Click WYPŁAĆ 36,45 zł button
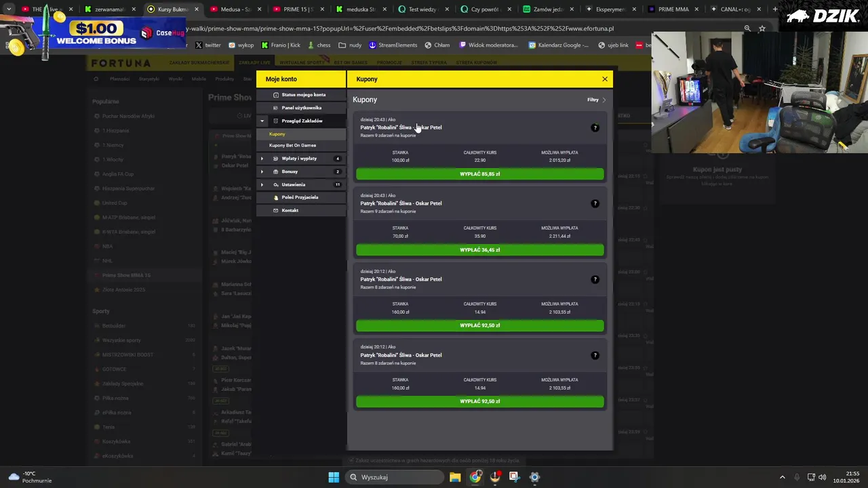868x488 pixels. pyautogui.click(x=480, y=250)
